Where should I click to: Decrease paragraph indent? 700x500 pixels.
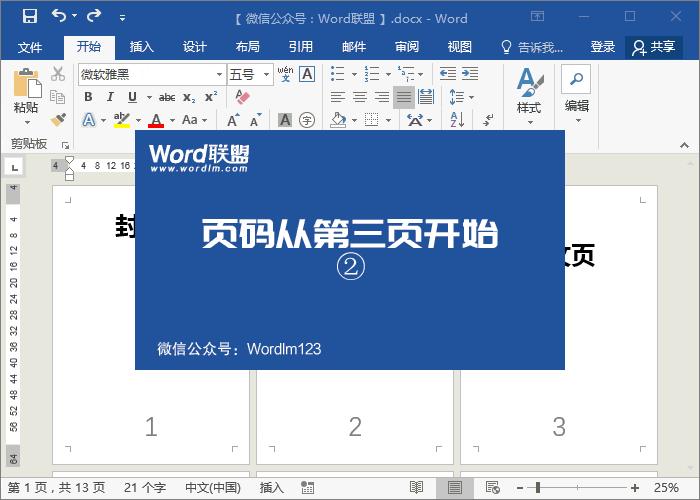coord(448,73)
